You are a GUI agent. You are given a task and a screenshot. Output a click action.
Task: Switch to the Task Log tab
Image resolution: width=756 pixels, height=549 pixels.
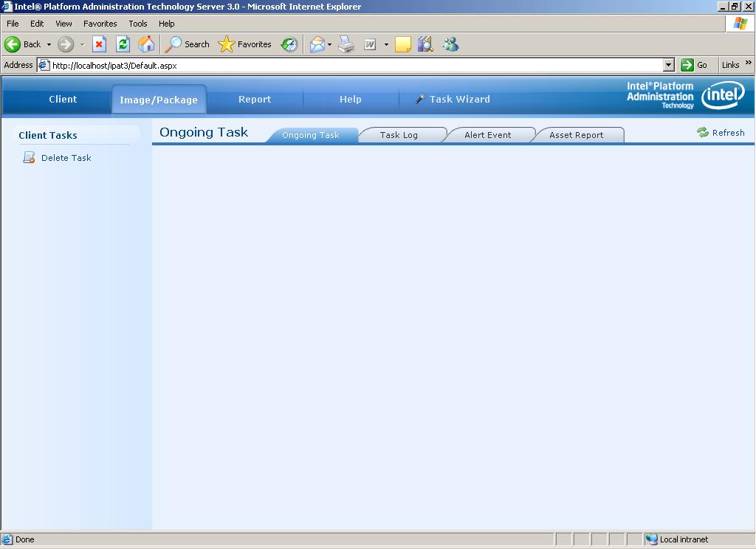pyautogui.click(x=399, y=135)
